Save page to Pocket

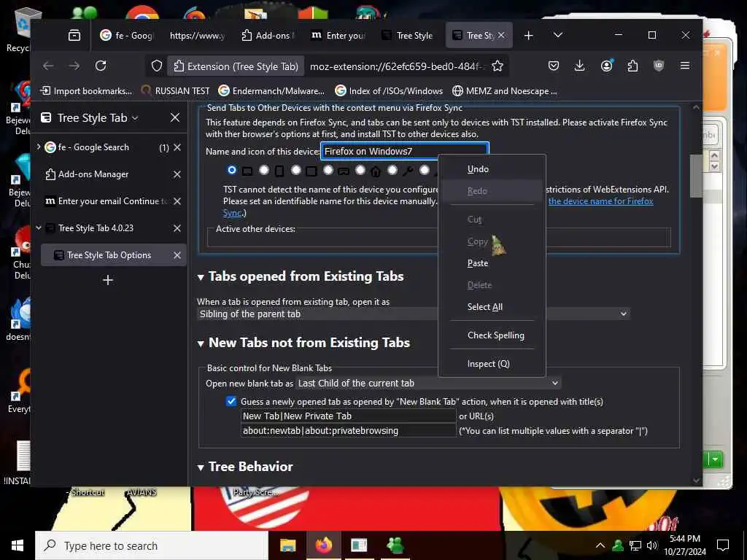click(x=554, y=66)
